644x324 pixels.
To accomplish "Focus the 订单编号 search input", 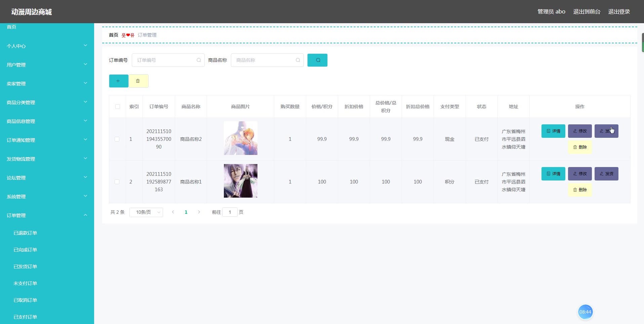I will coord(168,60).
